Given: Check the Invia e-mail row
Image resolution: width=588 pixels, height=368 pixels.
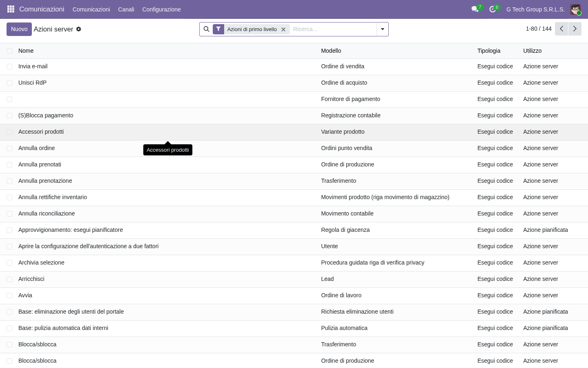Looking at the screenshot, I should pos(9,67).
